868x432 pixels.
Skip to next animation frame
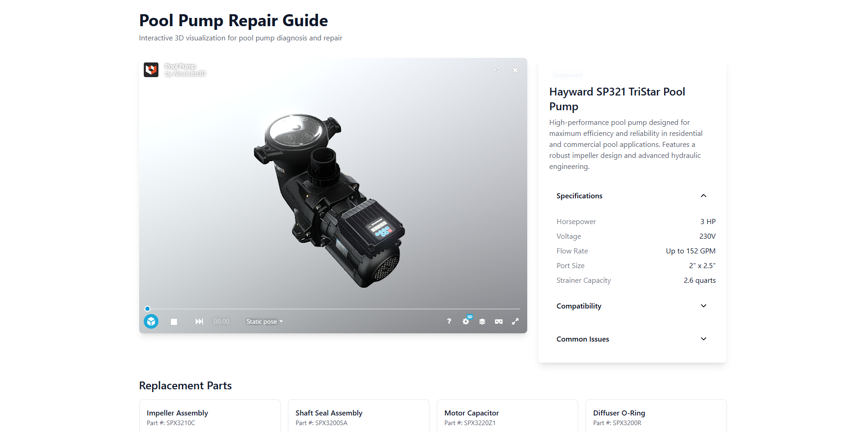(x=199, y=321)
